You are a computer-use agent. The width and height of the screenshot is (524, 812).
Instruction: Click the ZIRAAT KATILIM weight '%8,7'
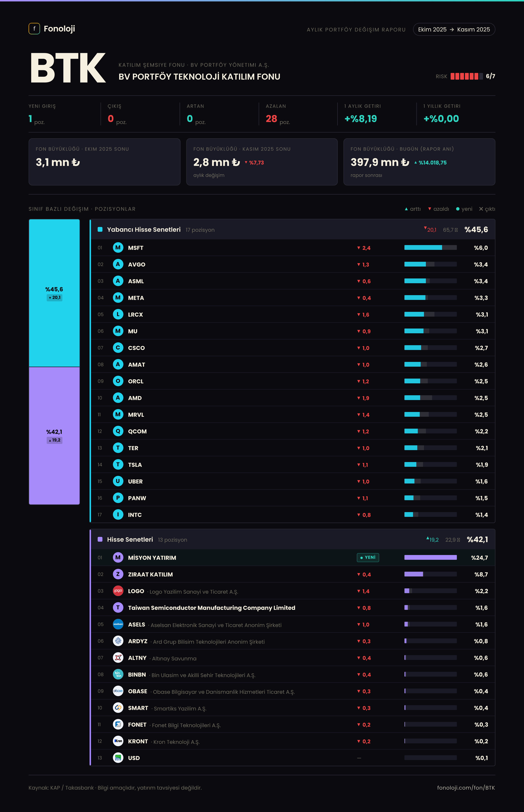(481, 575)
